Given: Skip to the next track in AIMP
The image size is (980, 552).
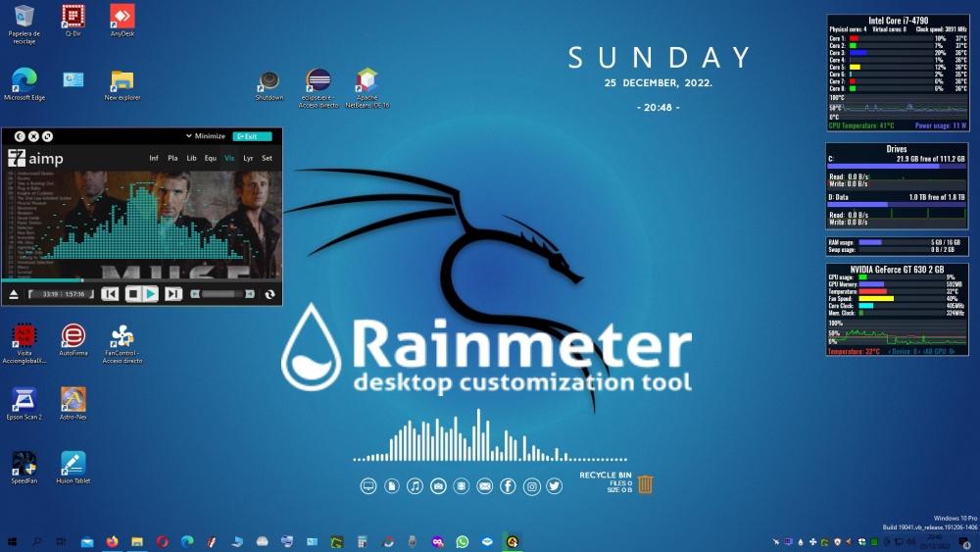Looking at the screenshot, I should point(173,294).
